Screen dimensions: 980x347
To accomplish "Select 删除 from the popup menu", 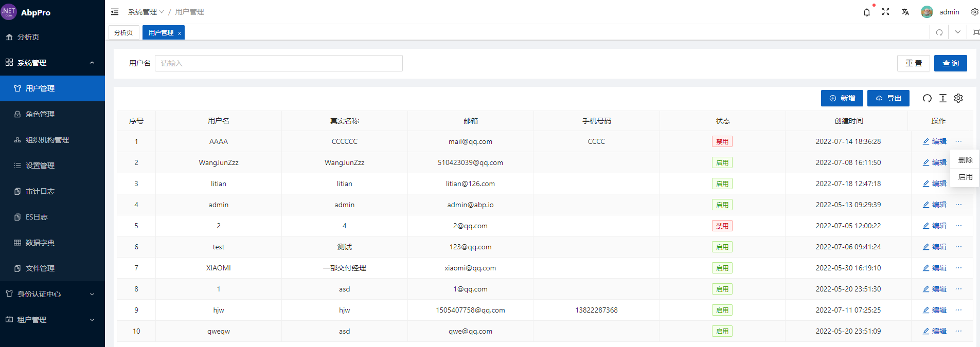I will [965, 160].
